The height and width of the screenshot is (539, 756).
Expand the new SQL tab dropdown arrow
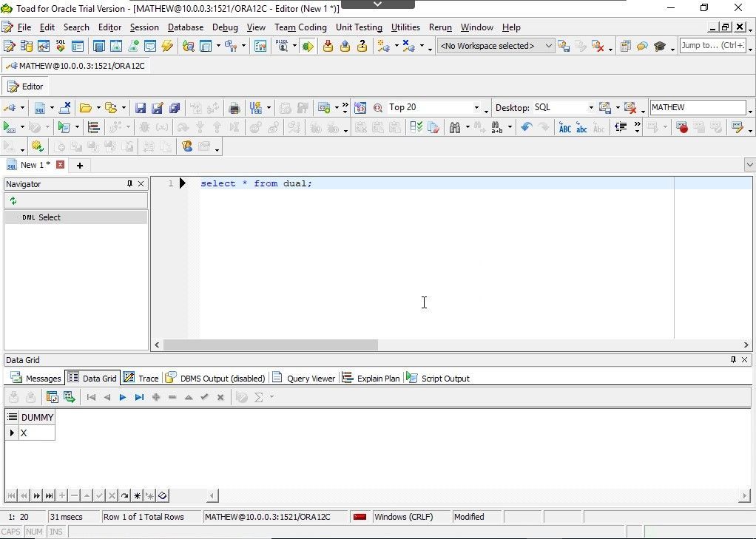point(52,107)
